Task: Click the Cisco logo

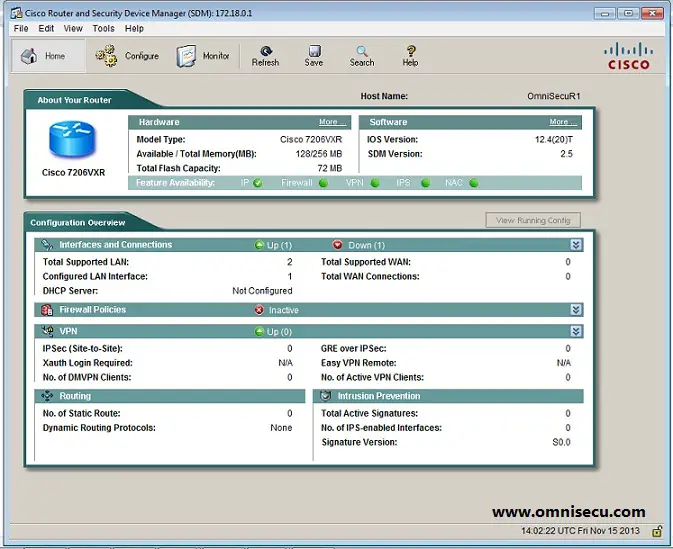Action: click(628, 56)
